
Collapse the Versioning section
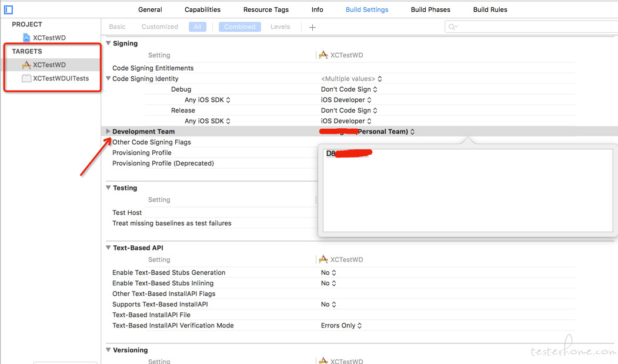[x=108, y=350]
